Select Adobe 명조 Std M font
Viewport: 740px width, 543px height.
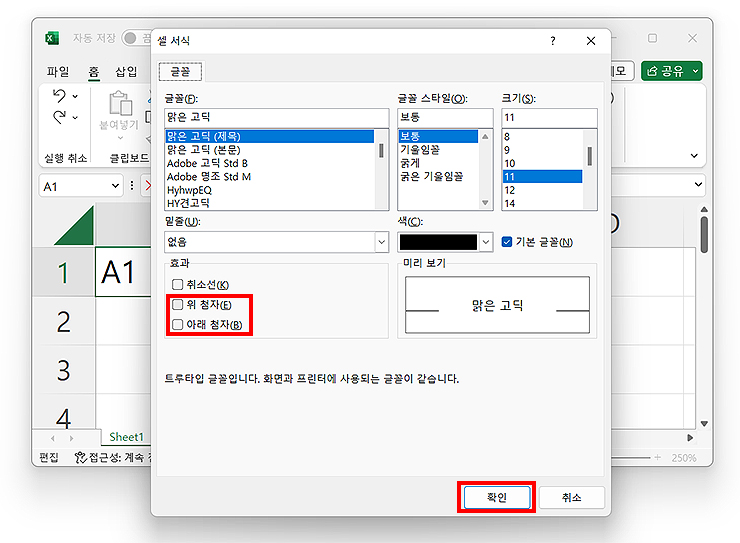click(x=269, y=176)
